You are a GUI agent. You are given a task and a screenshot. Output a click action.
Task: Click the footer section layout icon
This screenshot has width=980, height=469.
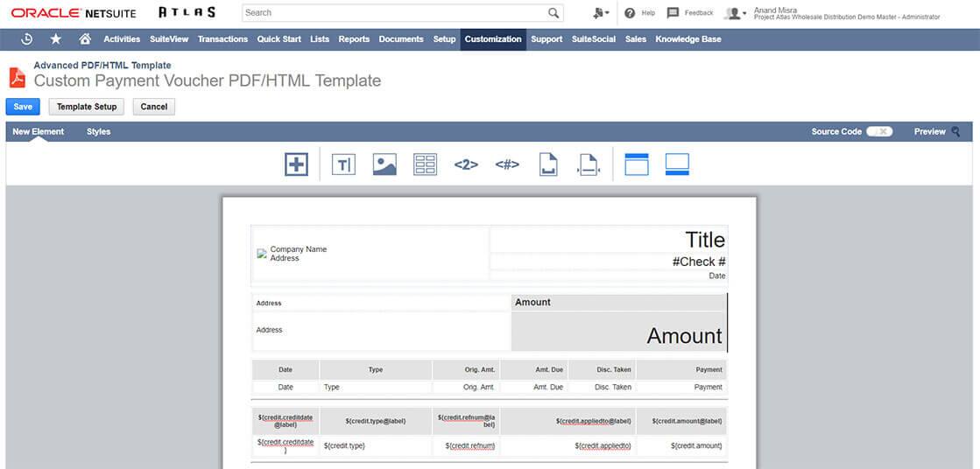tap(677, 164)
